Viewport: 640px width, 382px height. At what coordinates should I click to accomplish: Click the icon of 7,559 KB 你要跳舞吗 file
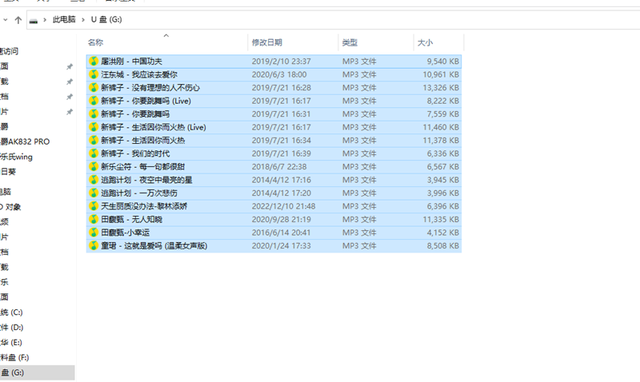(x=93, y=114)
